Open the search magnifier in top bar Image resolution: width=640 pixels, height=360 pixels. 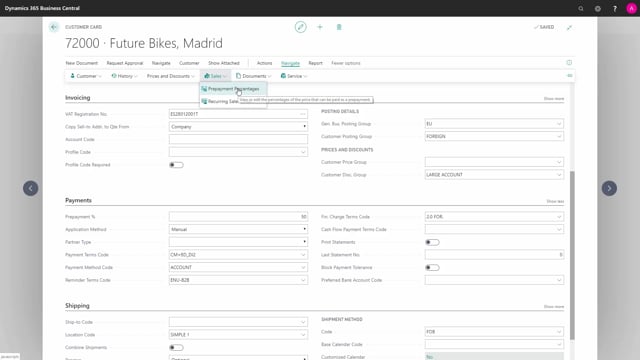pos(581,8)
